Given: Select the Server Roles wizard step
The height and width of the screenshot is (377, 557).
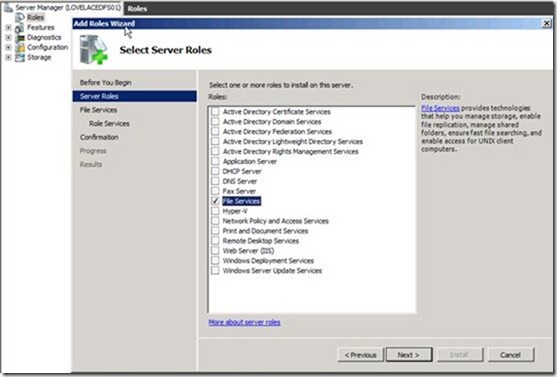Looking at the screenshot, I should pyautogui.click(x=135, y=96).
